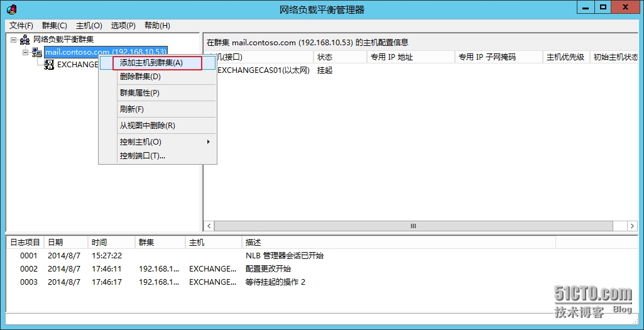
Task: Open the 群集(C) menu
Action: click(54, 26)
